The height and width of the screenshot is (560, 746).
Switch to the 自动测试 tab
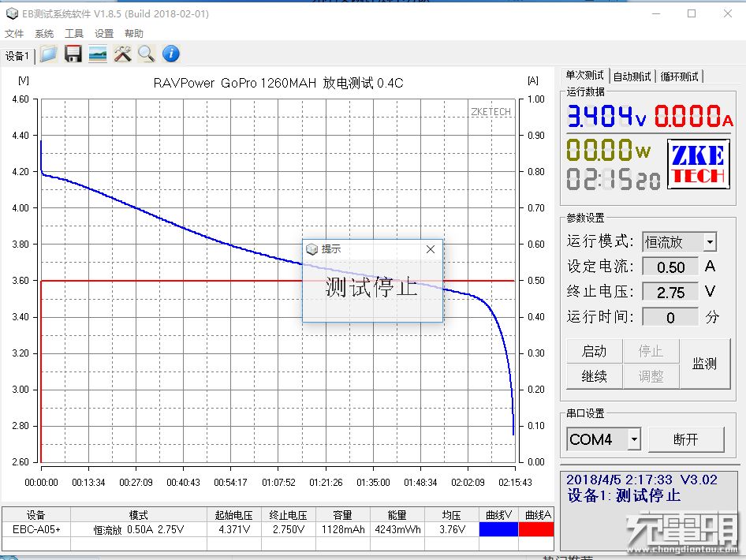tap(632, 77)
